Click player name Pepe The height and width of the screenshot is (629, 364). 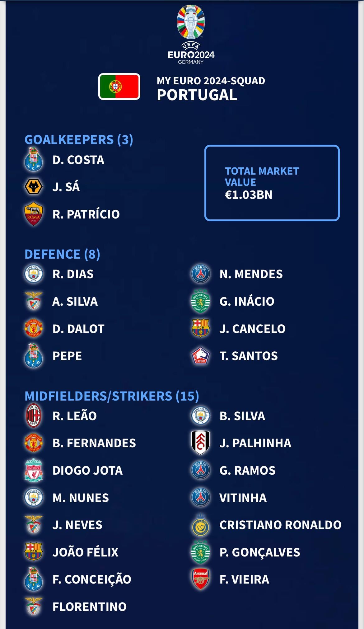67,356
